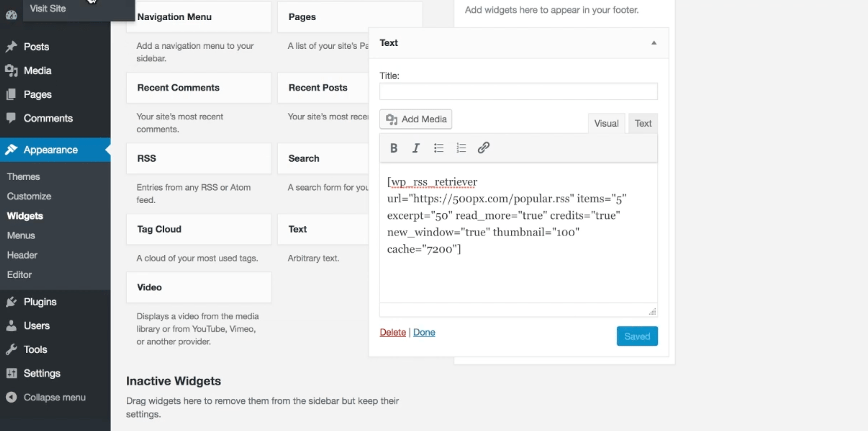Insert a bulleted list
This screenshot has width=868, height=431.
[439, 148]
